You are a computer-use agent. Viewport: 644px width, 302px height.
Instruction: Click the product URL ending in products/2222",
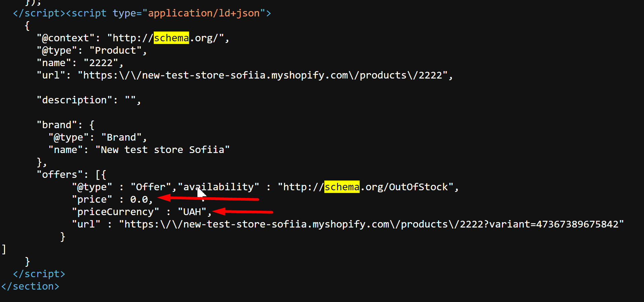coord(265,75)
